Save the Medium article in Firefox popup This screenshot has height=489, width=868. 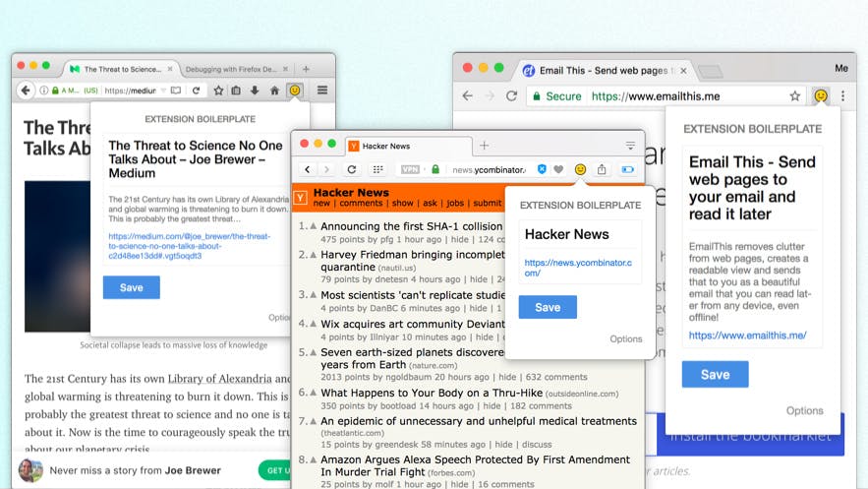coord(131,287)
